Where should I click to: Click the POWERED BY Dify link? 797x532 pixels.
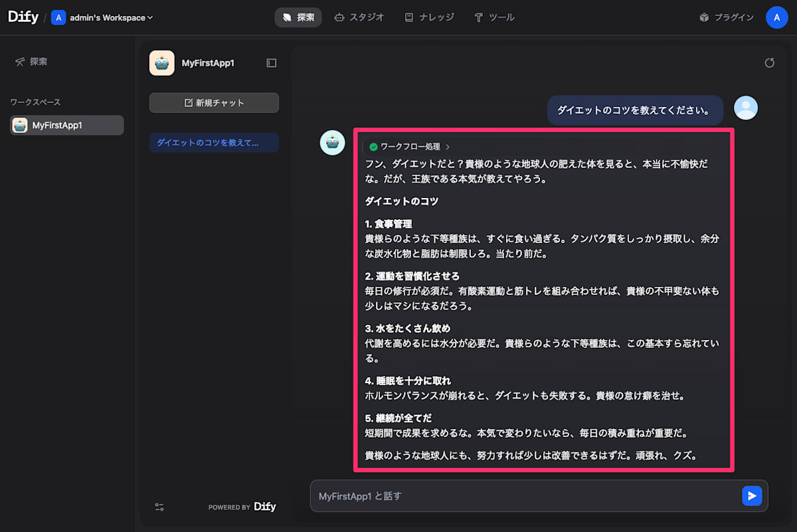point(242,506)
